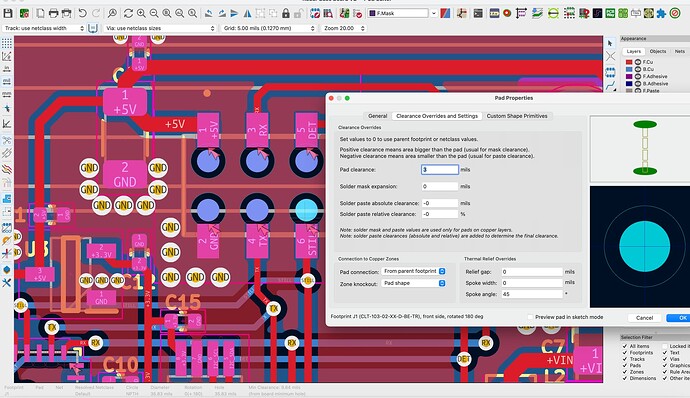The width and height of the screenshot is (690, 398).
Task: Hide the B.Adhesive layer via eye icon
Action: click(x=638, y=83)
